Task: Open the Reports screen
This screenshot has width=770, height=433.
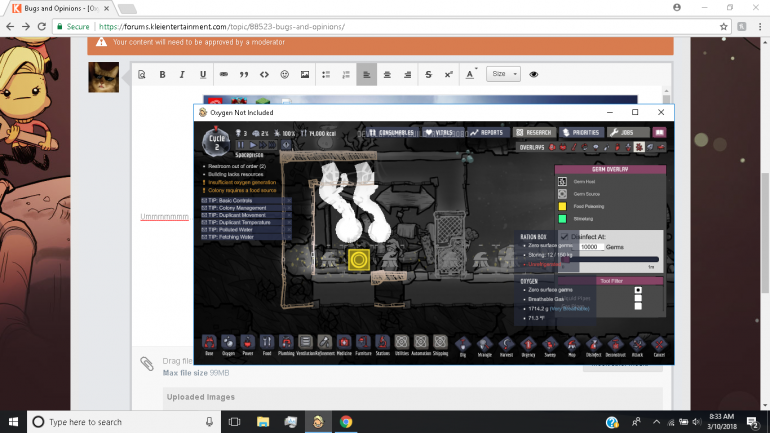Action: click(x=487, y=133)
